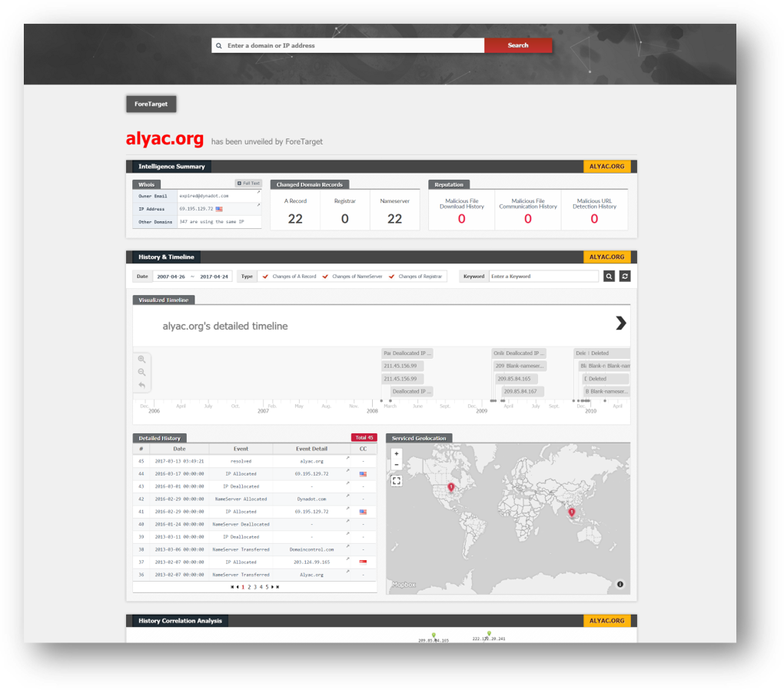Click the start date 2007-04-26 field

click(171, 277)
